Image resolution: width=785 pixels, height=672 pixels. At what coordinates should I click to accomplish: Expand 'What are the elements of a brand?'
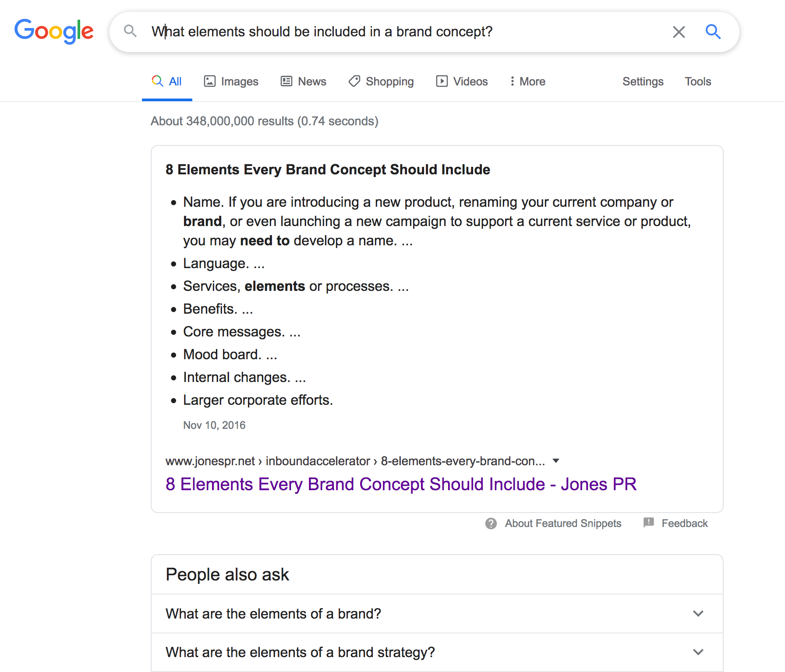tap(437, 614)
